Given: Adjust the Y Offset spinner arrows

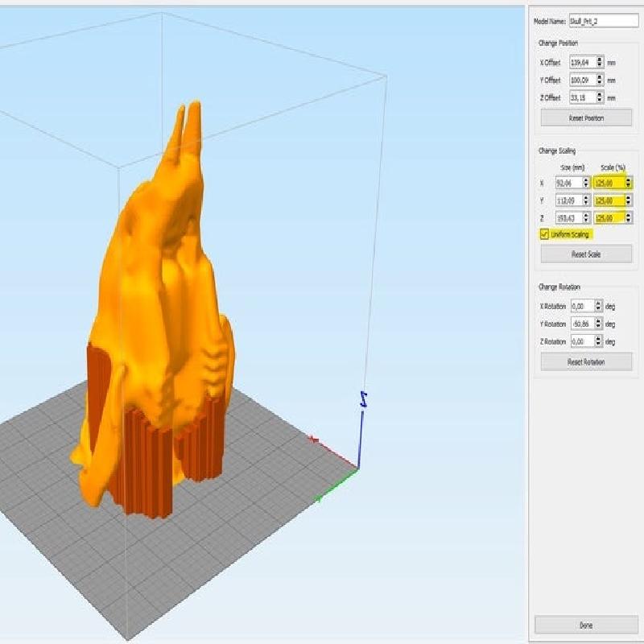Looking at the screenshot, I should tap(600, 80).
